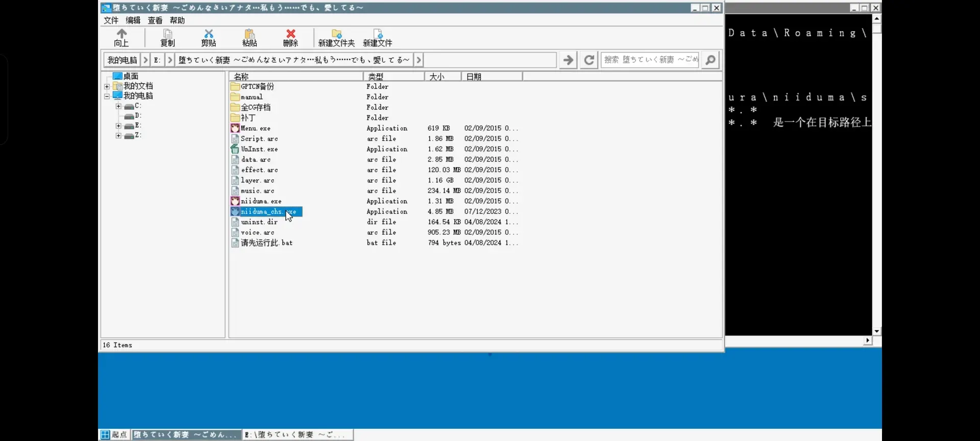This screenshot has height=441, width=980.
Task: Expand 我的文档 tree node
Action: pos(107,86)
